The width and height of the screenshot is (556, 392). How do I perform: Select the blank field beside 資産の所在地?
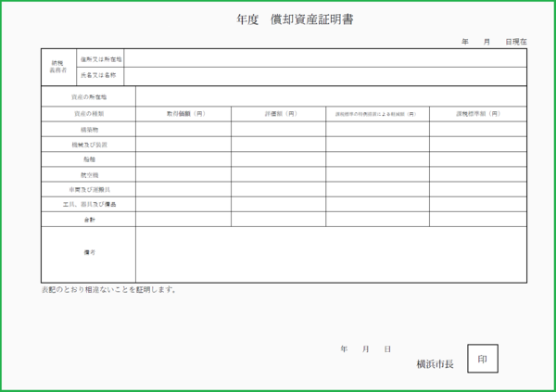(x=331, y=96)
